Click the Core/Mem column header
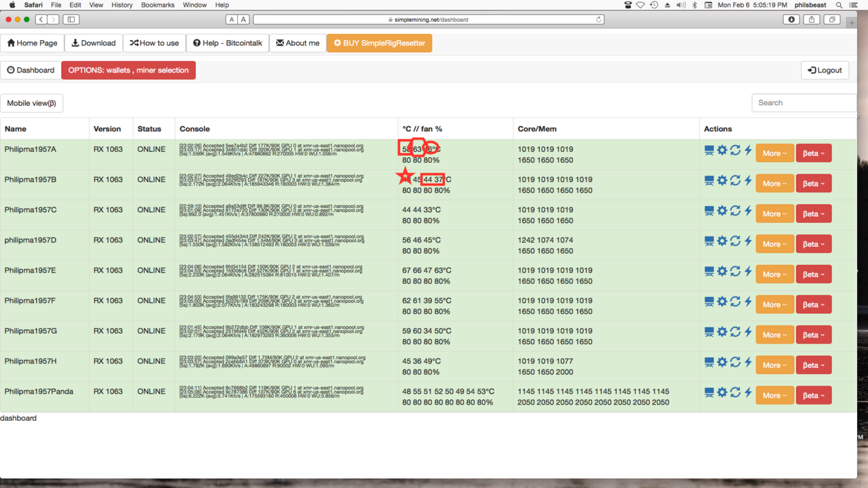Image resolution: width=868 pixels, height=488 pixels. pyautogui.click(x=537, y=129)
